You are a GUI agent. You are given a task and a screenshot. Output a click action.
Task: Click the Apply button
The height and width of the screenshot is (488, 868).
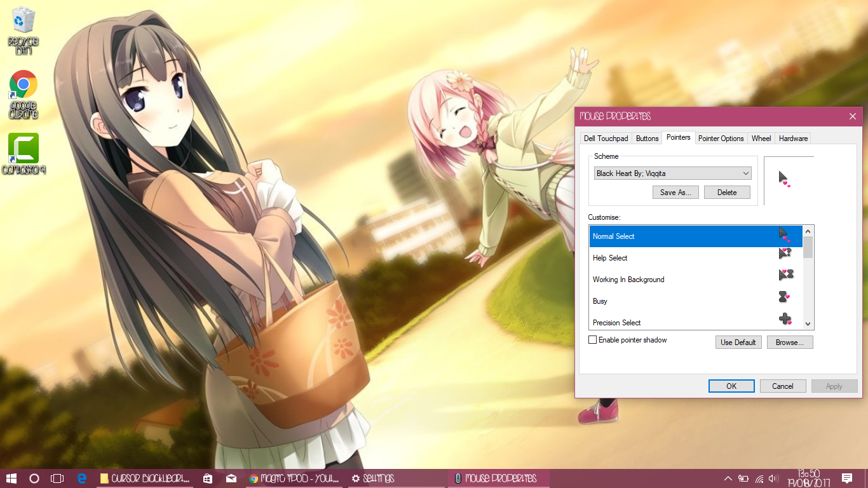pyautogui.click(x=834, y=386)
